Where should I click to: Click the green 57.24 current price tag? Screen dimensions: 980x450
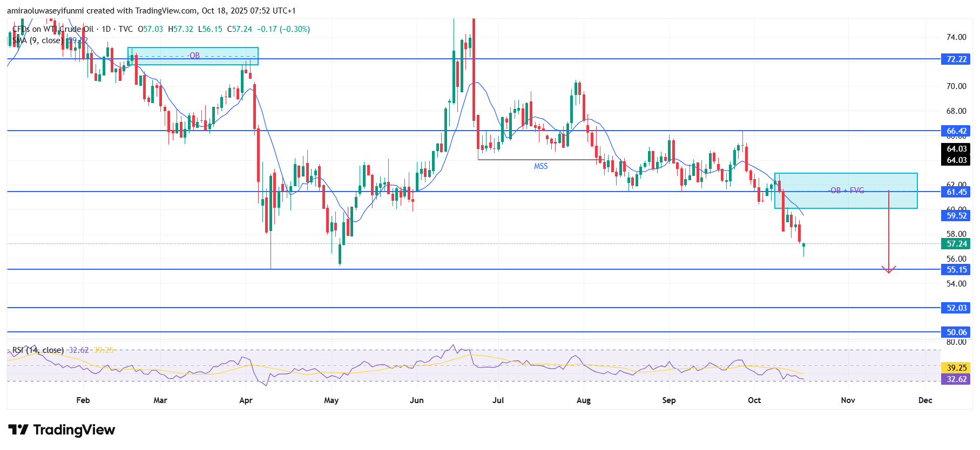(x=956, y=244)
